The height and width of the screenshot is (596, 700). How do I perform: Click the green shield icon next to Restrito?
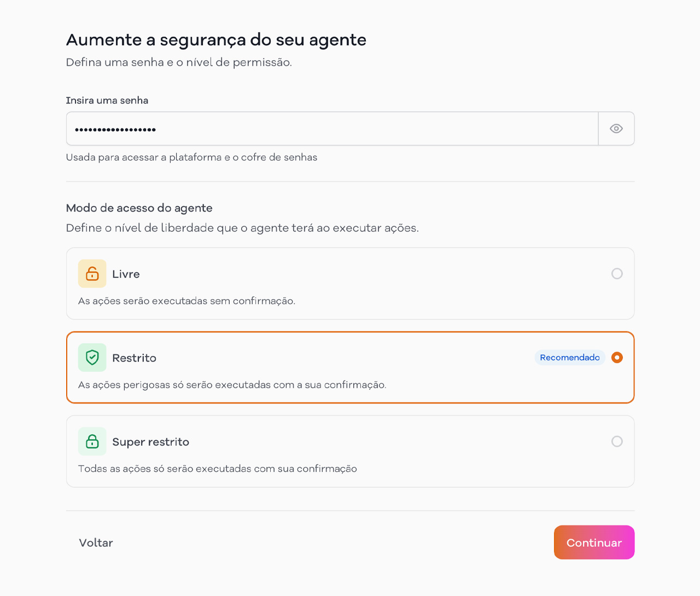tap(92, 357)
